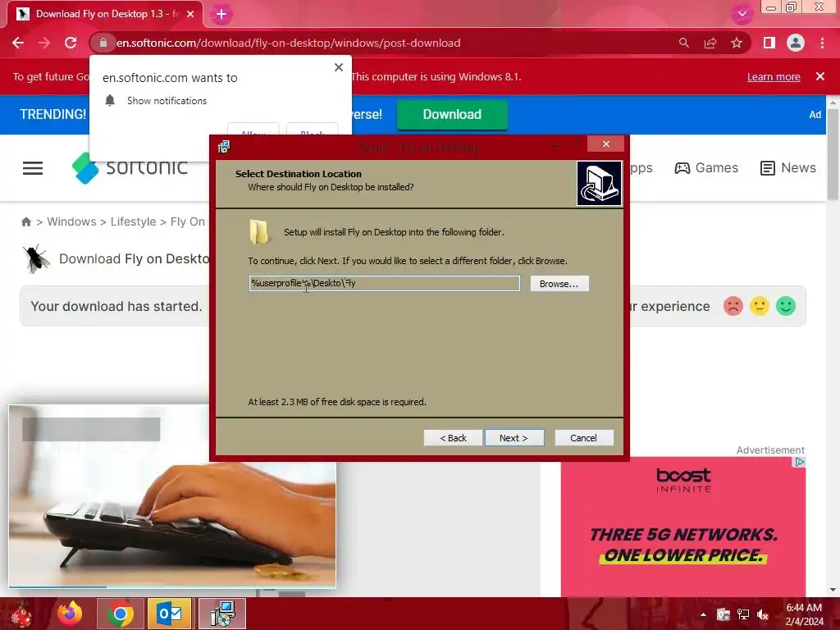Show hidden system tray icons

click(x=703, y=614)
